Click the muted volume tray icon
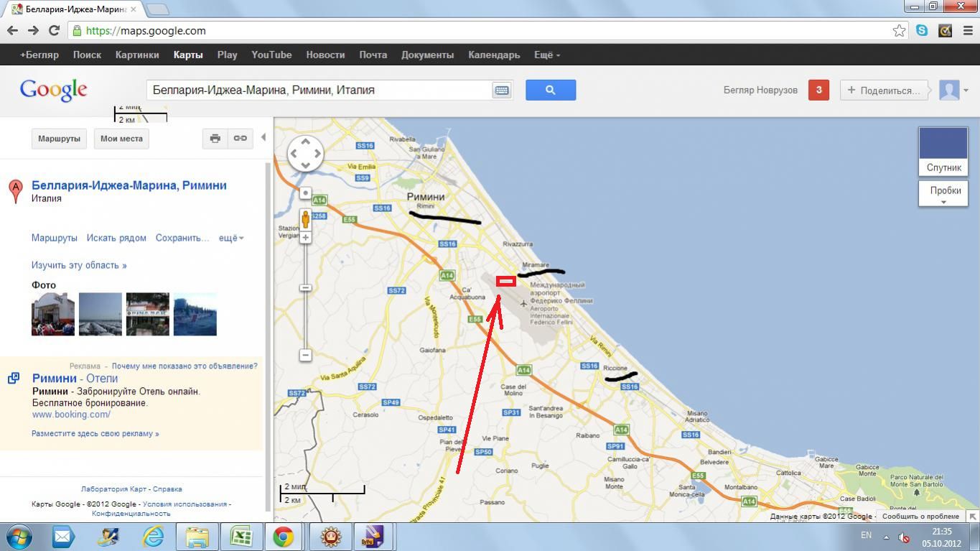Viewport: 980px width, 551px height. pos(904,537)
